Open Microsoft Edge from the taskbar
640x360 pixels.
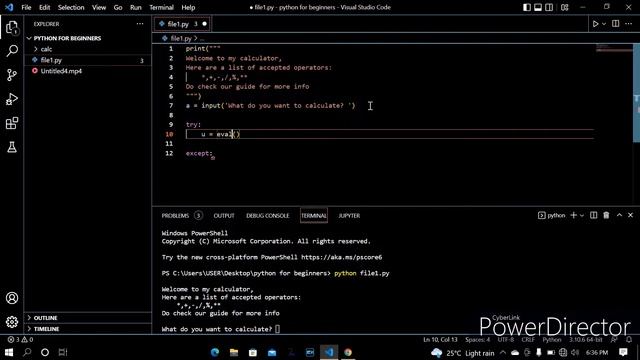(215, 352)
